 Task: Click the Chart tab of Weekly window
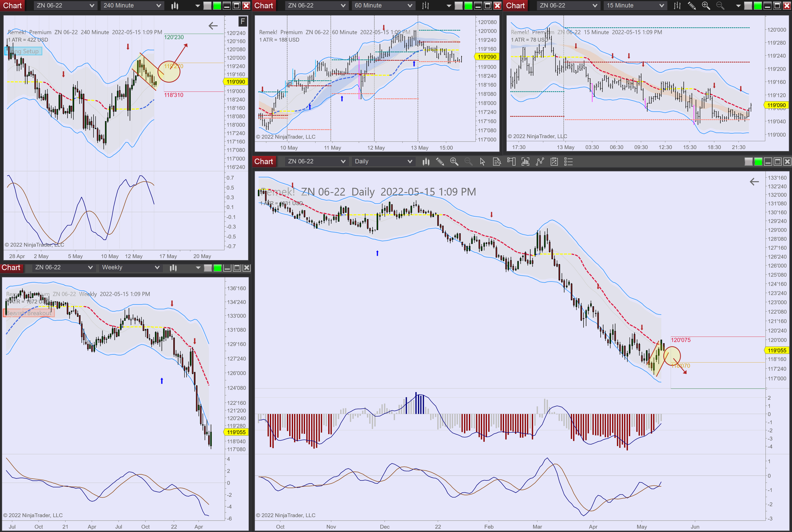tap(11, 267)
